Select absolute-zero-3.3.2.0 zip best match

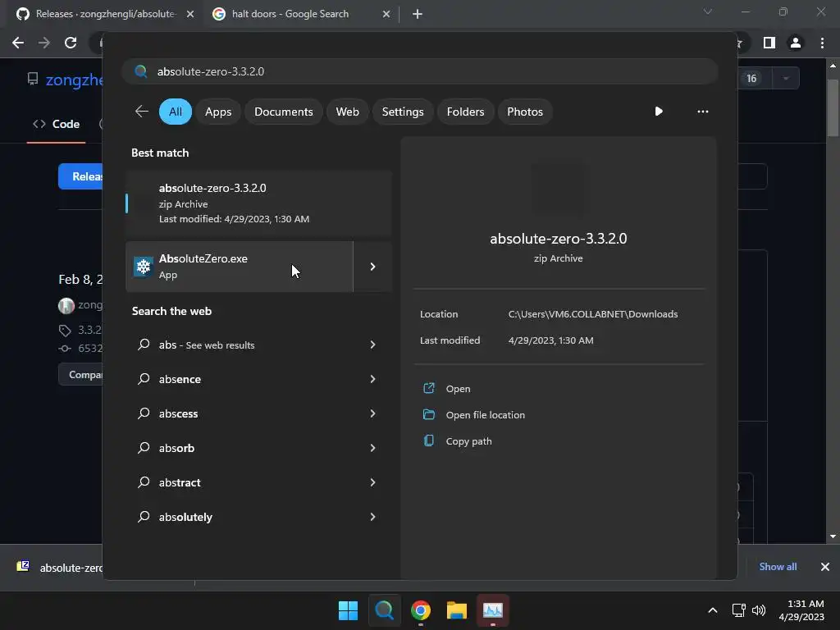click(258, 203)
